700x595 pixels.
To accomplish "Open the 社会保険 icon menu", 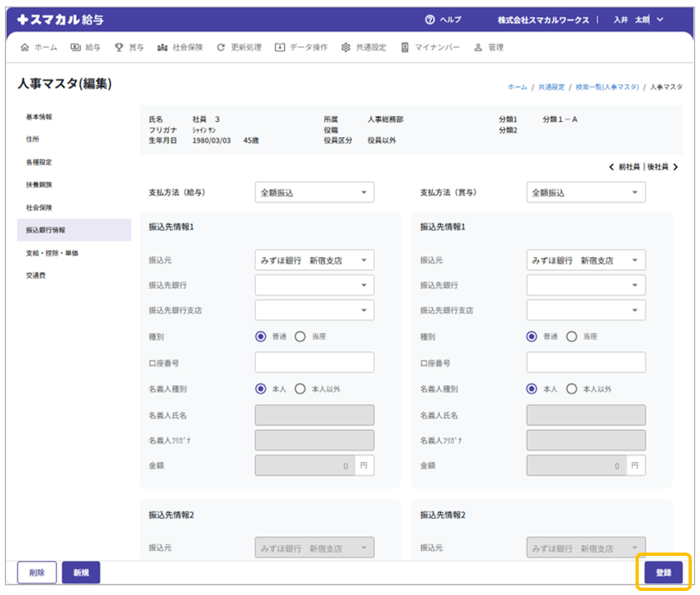I will point(162,47).
